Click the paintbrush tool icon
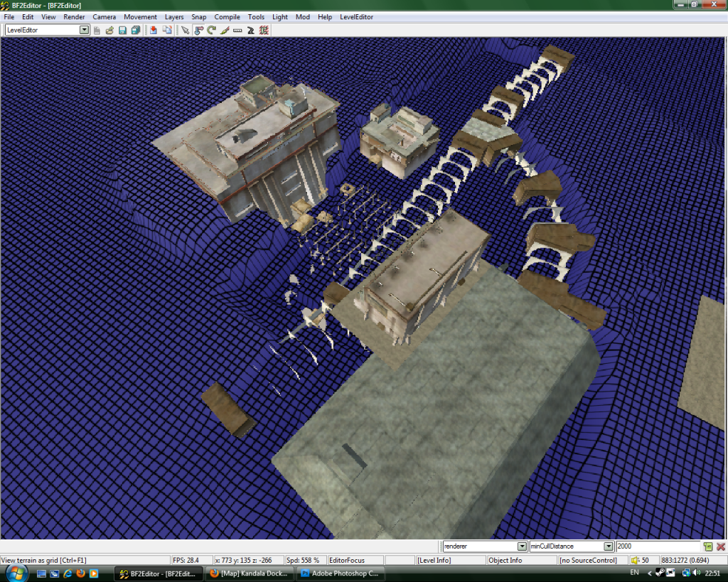This screenshot has height=582, width=728. click(225, 30)
